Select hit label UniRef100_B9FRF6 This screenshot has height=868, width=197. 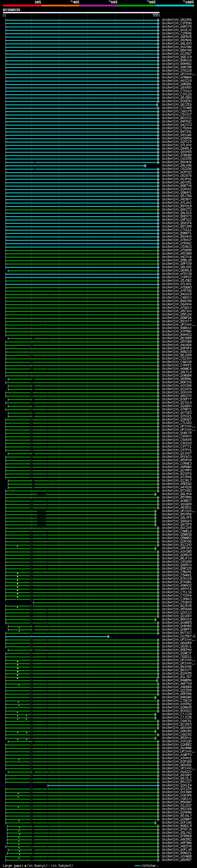pyautogui.click(x=177, y=349)
